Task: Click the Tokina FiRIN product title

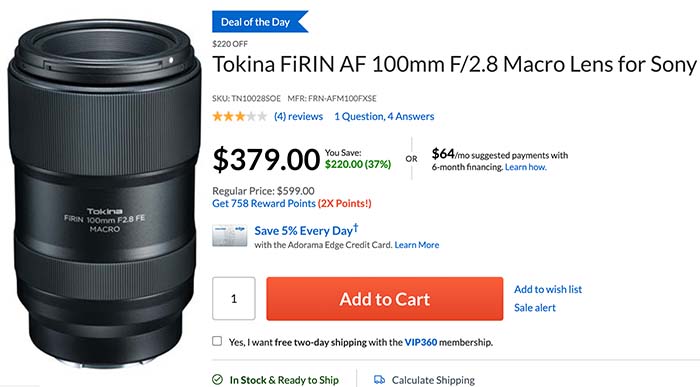Action: tap(454, 64)
